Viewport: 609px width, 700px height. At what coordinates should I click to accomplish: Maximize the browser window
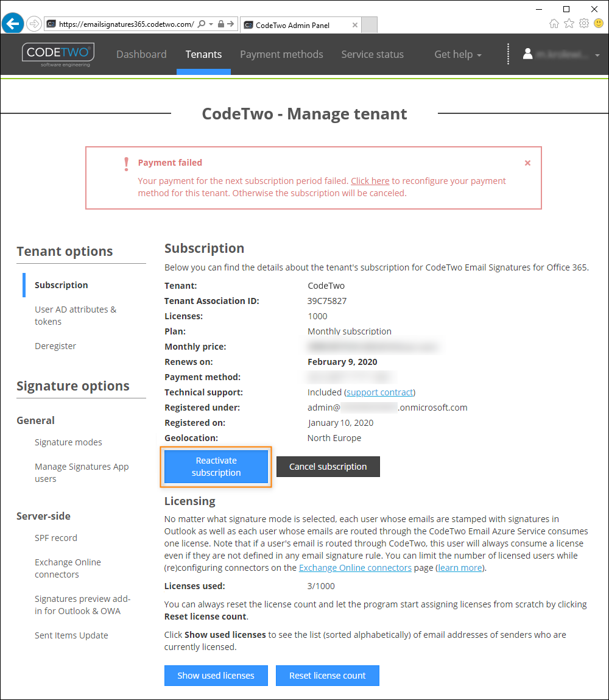[x=566, y=9]
